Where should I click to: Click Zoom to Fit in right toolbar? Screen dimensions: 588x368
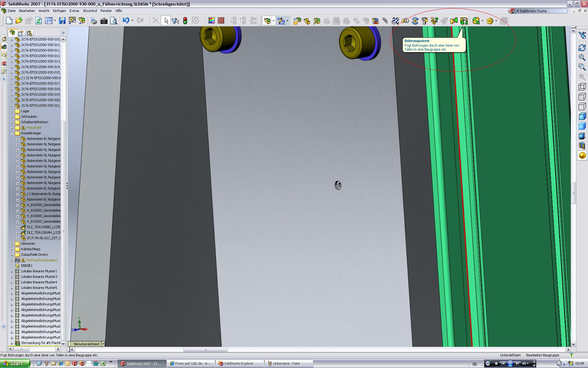(x=582, y=57)
